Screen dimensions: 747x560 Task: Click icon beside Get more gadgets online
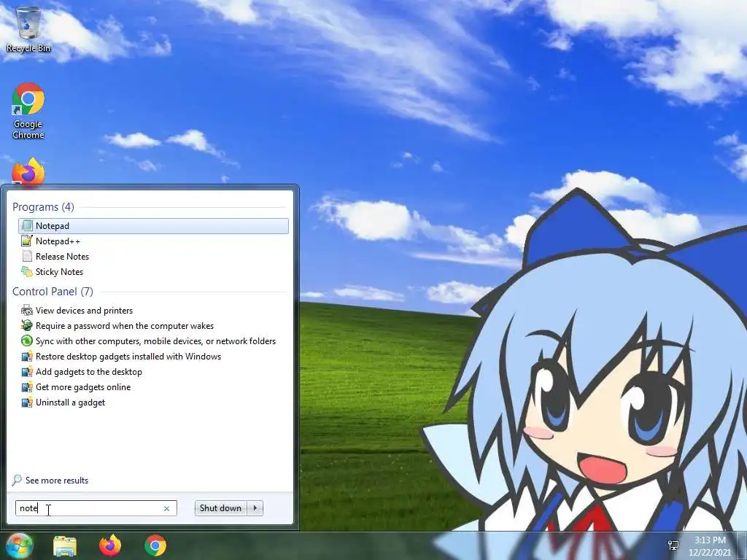pyautogui.click(x=27, y=386)
